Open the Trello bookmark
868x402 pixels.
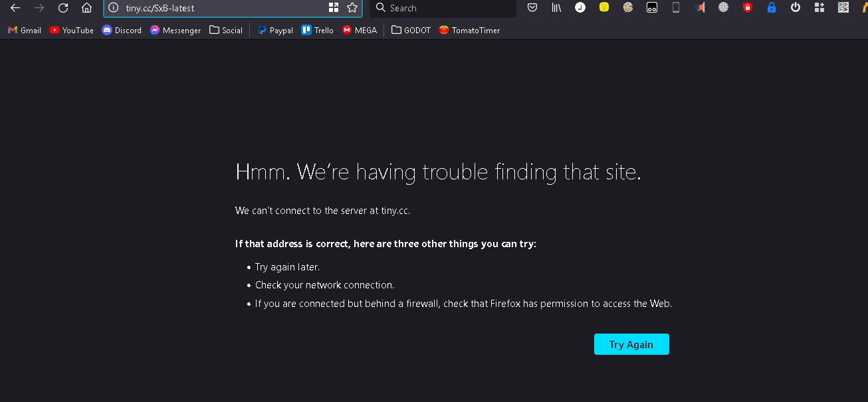[317, 30]
